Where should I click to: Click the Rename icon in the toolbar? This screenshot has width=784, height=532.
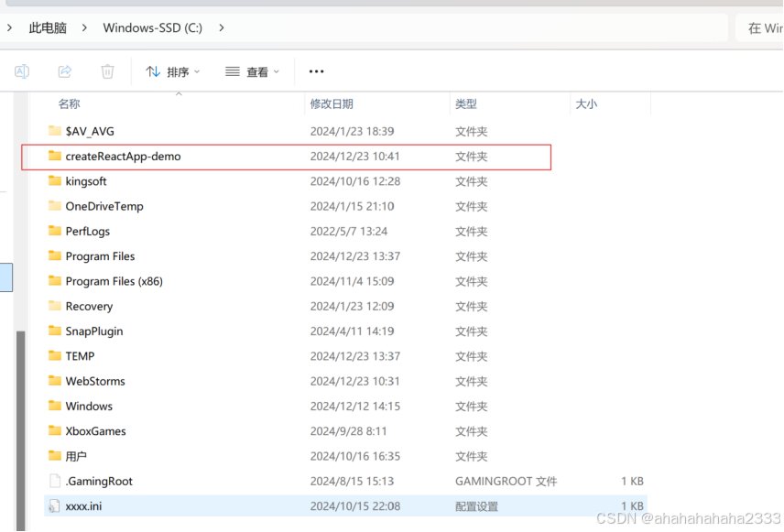click(x=22, y=71)
